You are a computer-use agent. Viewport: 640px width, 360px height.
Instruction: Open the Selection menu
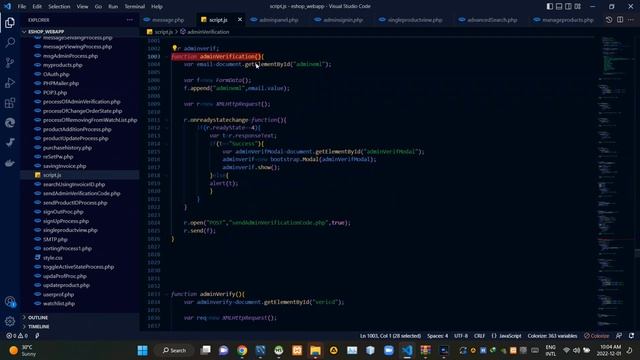tap(59, 7)
